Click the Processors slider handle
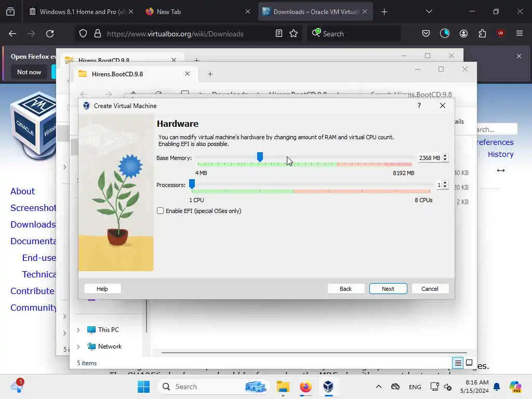 (192, 184)
